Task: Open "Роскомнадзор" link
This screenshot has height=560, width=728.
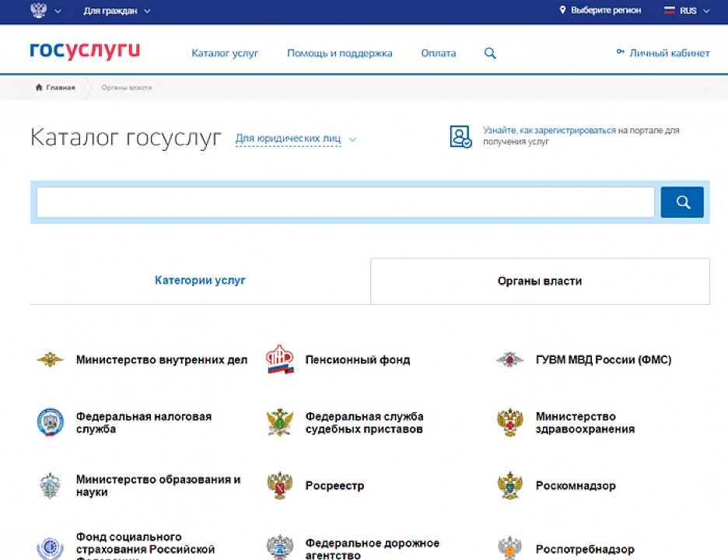Action: pyautogui.click(x=576, y=485)
